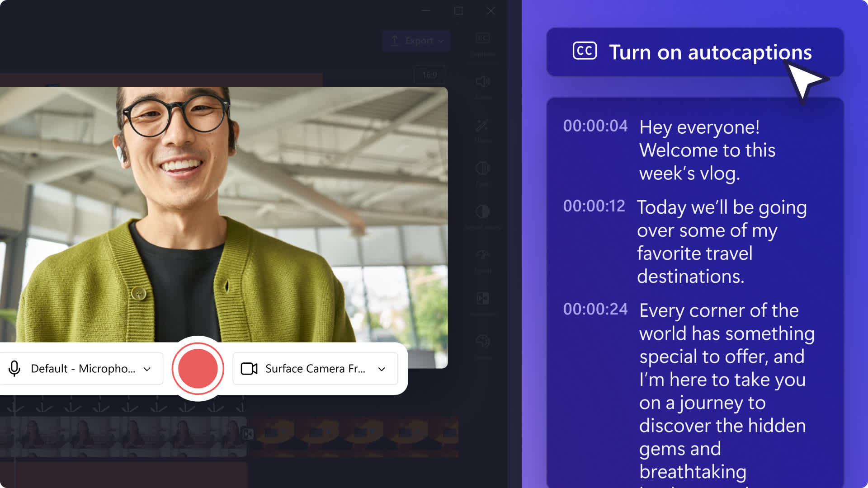Open the Filters magic wand panel
Screen dimensions: 868x488
482,125
